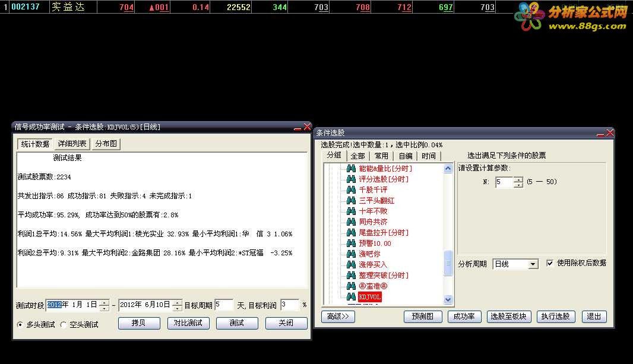Switch to 自编 tab in 条件选股

406,156
